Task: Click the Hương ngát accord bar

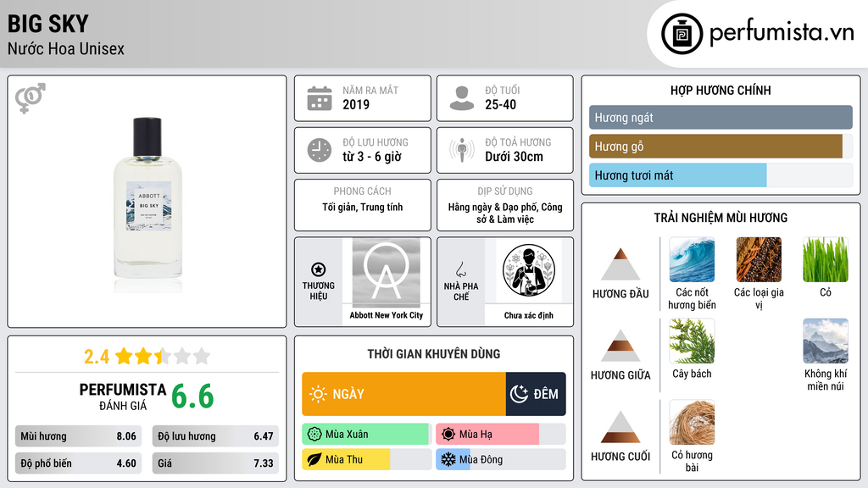Action: point(721,117)
